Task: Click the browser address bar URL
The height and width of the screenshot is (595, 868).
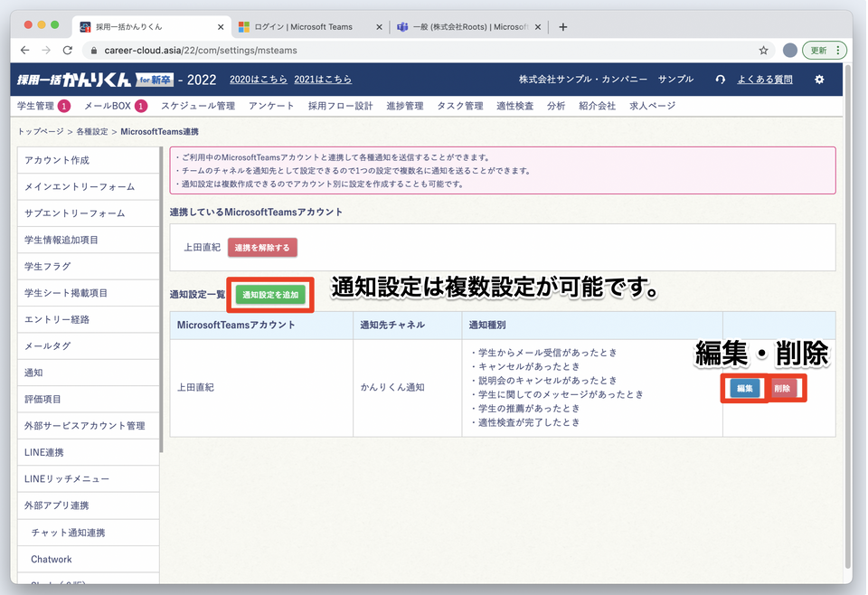Action: click(201, 51)
